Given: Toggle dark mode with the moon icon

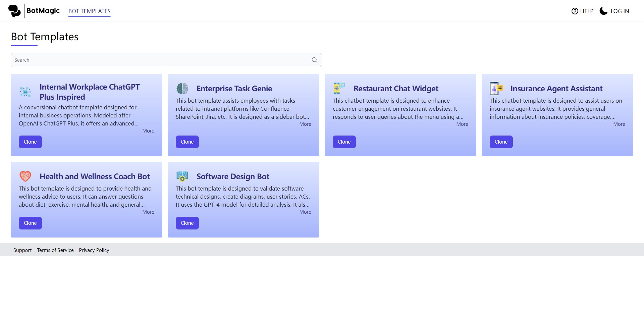Looking at the screenshot, I should [x=603, y=11].
